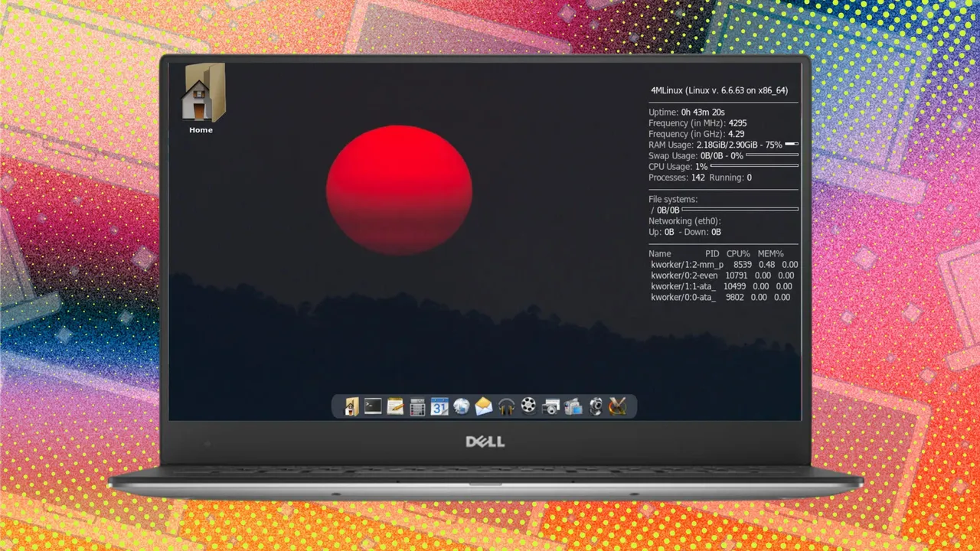Open the calendar application from the dock
The width and height of the screenshot is (980, 551).
click(x=439, y=406)
